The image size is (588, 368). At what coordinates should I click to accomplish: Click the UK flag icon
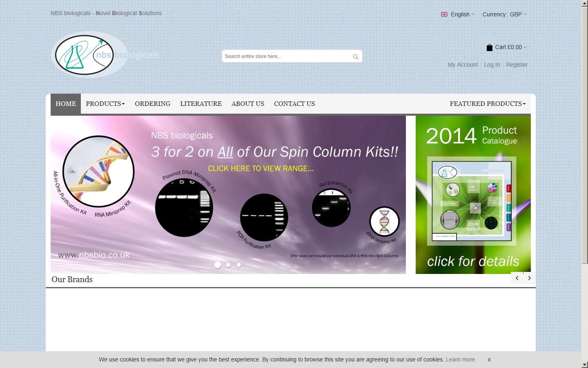tap(444, 14)
